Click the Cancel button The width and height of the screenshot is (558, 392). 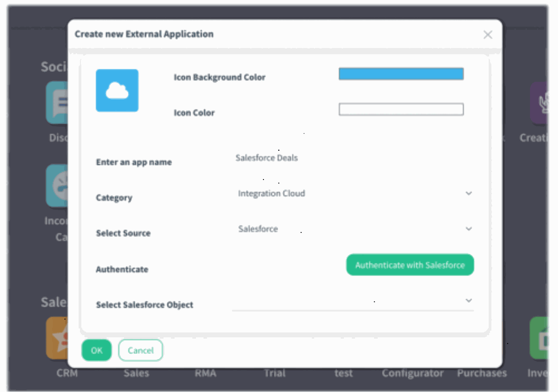tap(140, 350)
